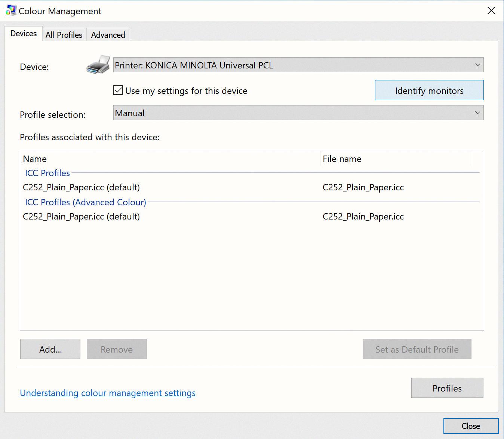The width and height of the screenshot is (504, 439).
Task: Click the Colour Management title bar icon
Action: click(10, 11)
